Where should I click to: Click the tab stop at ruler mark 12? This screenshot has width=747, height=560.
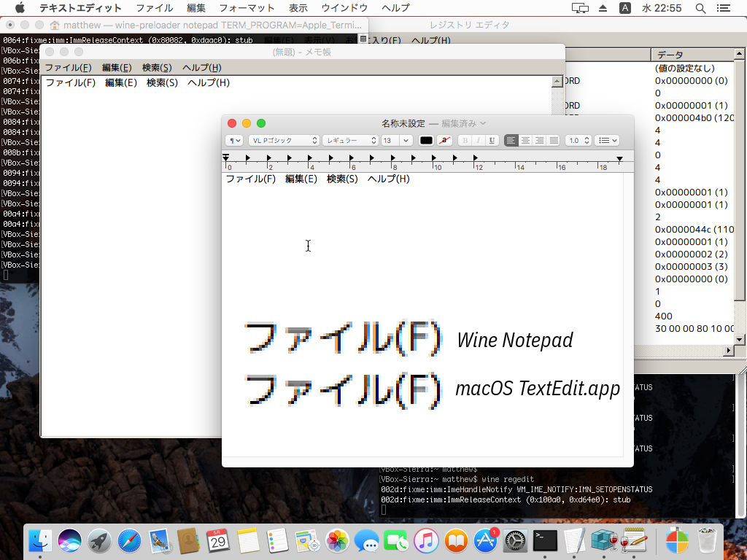tap(475, 157)
